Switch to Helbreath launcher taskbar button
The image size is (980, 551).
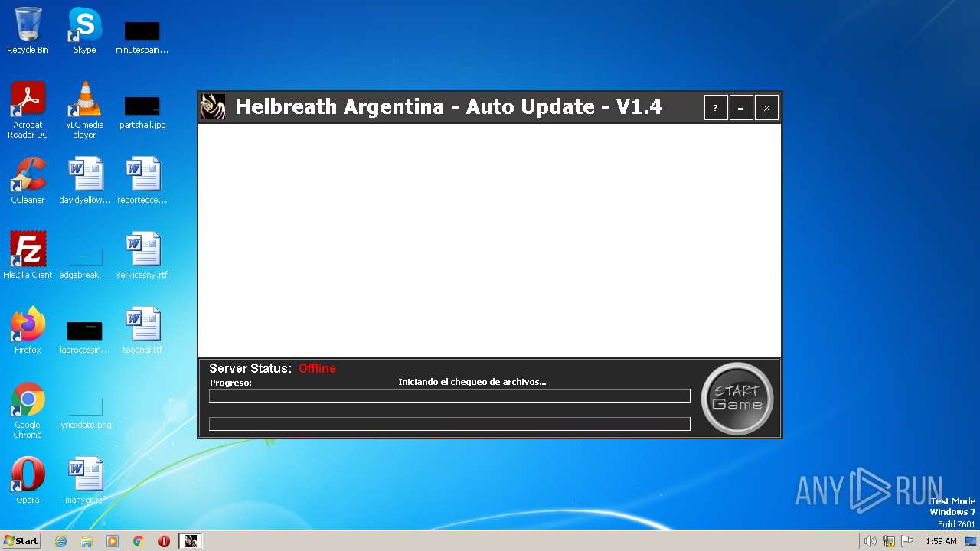tap(190, 541)
